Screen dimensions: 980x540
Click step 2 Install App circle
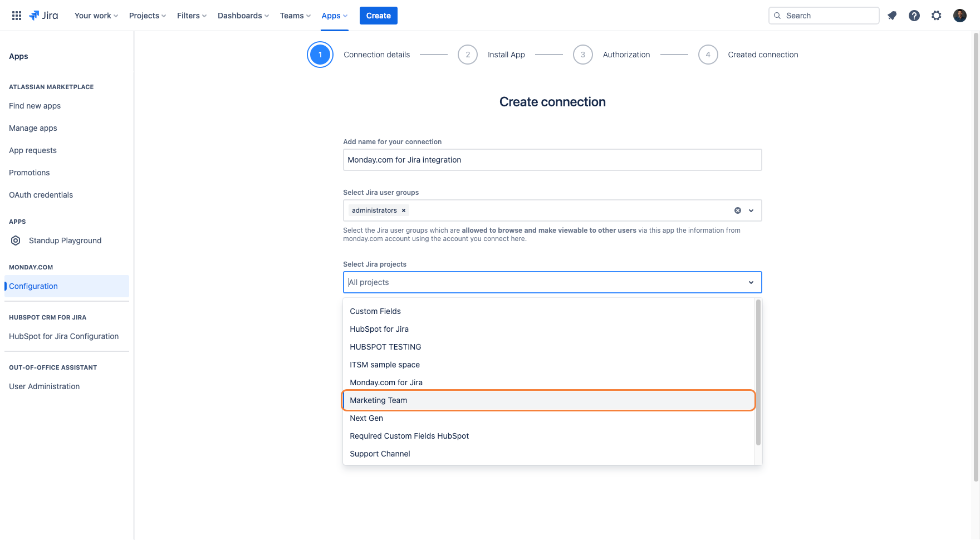[x=468, y=55]
